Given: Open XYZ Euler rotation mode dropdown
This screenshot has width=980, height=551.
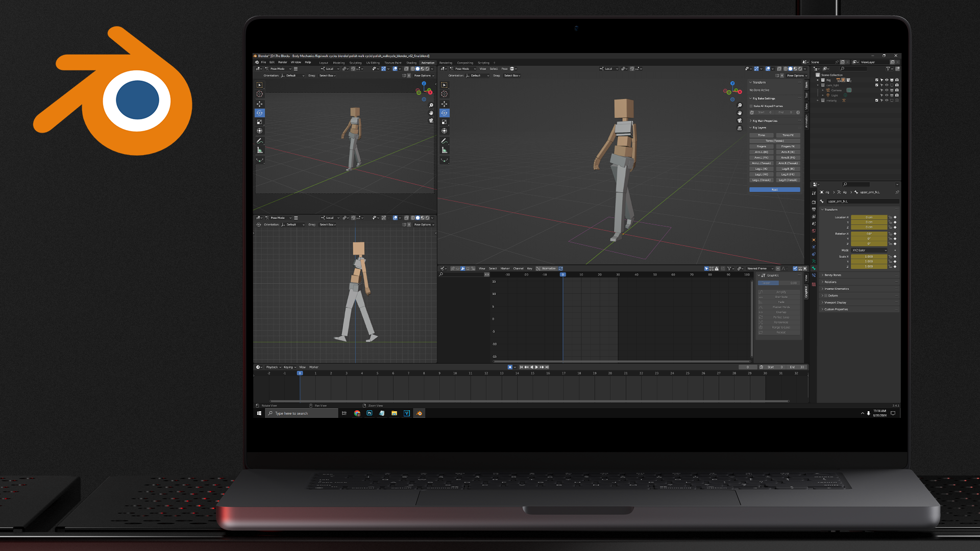Looking at the screenshot, I should pos(869,251).
